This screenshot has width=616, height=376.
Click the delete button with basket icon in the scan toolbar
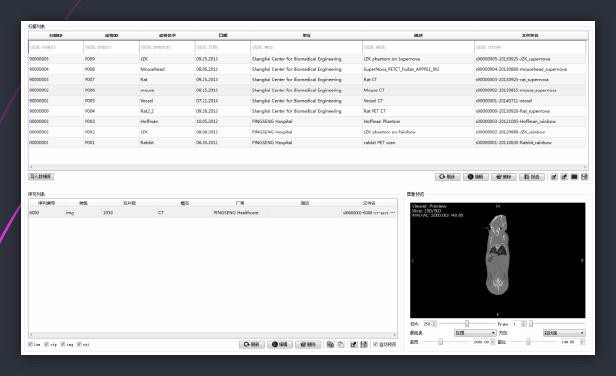pyautogui.click(x=504, y=177)
